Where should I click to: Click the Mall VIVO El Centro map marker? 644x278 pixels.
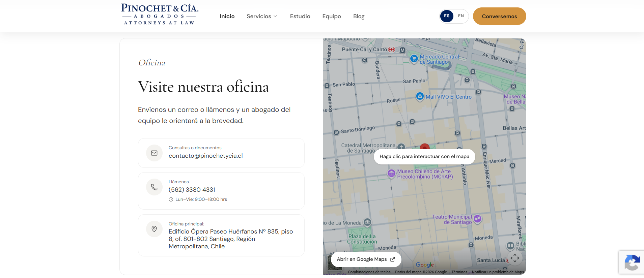point(420,97)
